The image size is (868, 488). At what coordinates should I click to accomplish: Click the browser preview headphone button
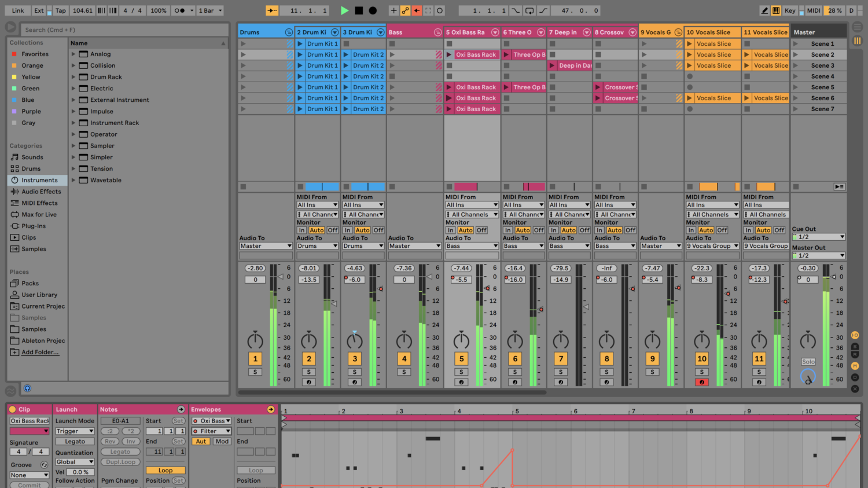[x=27, y=388]
